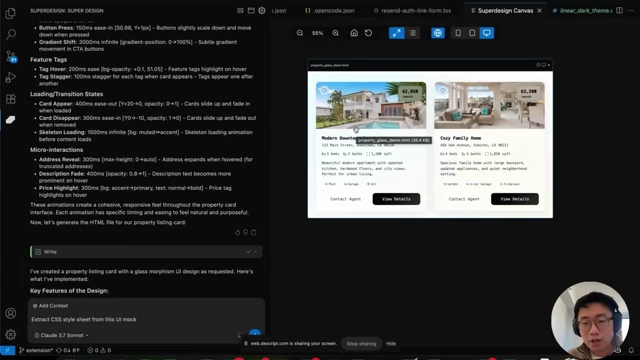The image size is (640, 360).
Task: Reset canvas view with the home icon
Action: [x=354, y=33]
